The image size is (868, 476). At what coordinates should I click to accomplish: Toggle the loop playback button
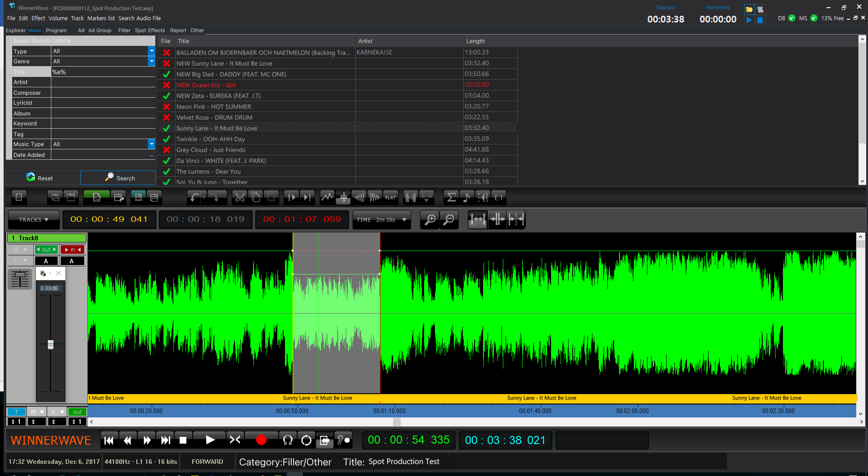tap(306, 440)
